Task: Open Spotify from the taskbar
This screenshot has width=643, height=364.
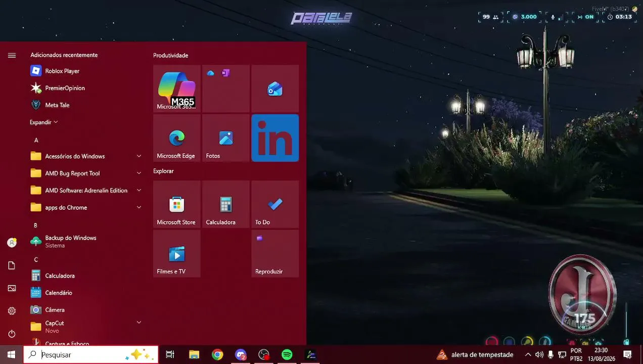Action: point(287,355)
